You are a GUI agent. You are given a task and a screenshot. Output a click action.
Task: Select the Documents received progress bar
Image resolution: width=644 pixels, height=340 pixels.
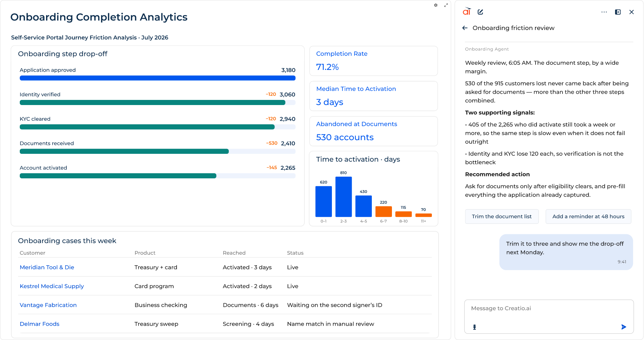click(x=158, y=151)
